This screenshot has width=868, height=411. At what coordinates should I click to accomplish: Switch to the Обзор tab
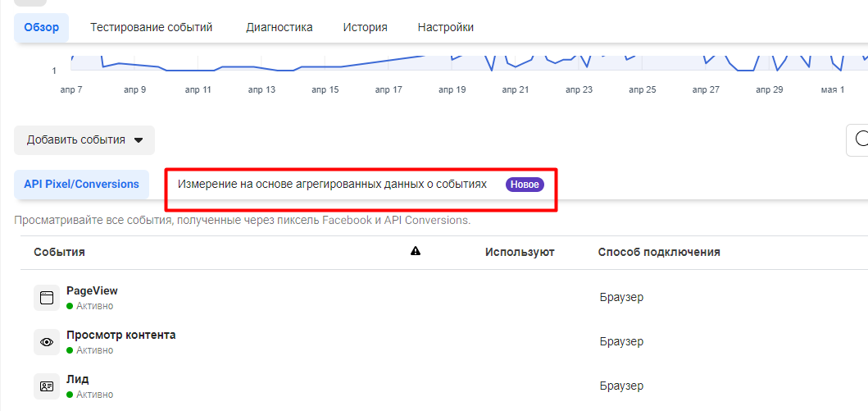42,27
